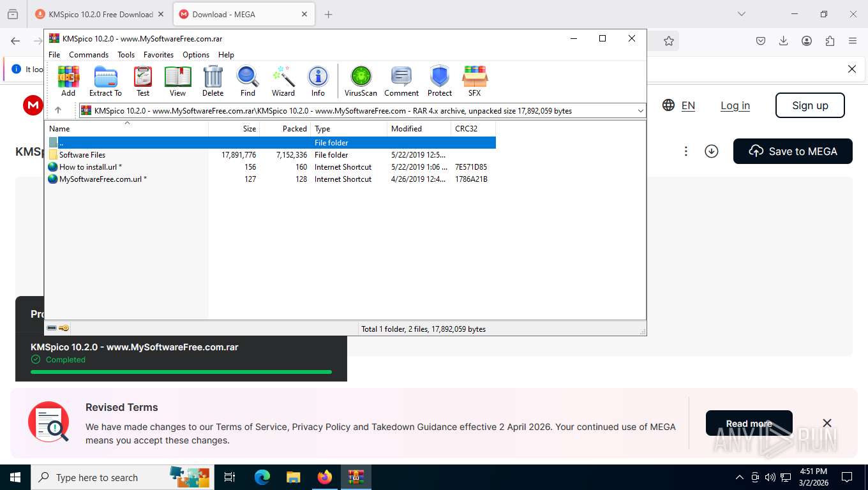The height and width of the screenshot is (490, 868).
Task: Click the key password icon in status bar
Action: pos(64,328)
